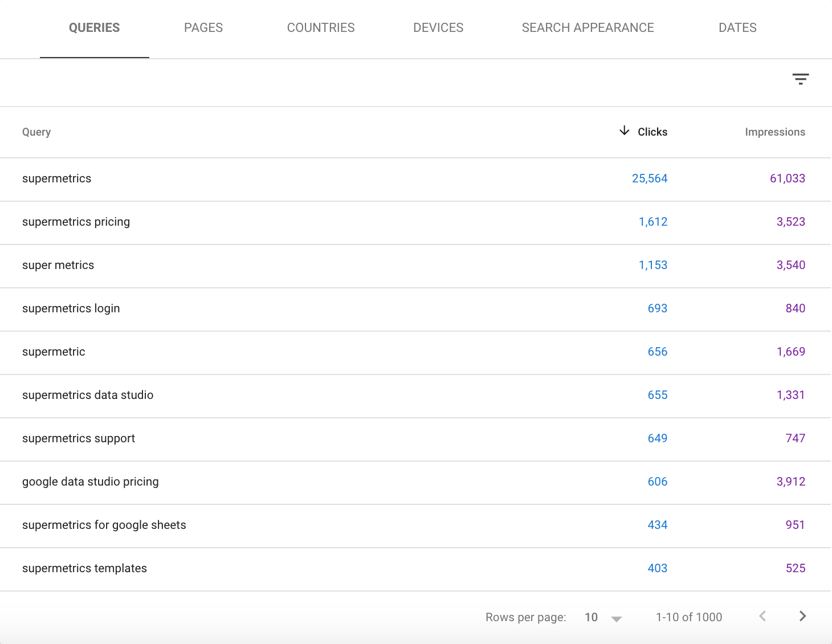832x644 pixels.
Task: Sort table by Impressions column
Action: coord(774,132)
